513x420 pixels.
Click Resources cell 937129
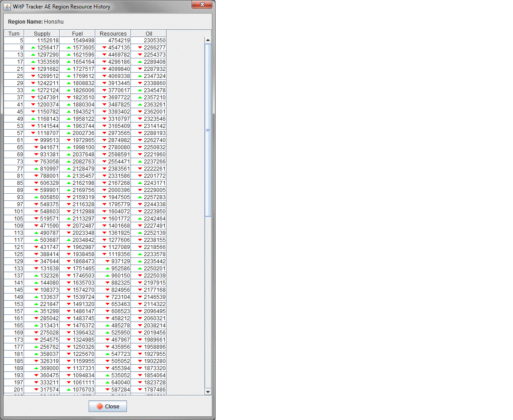coord(113,261)
